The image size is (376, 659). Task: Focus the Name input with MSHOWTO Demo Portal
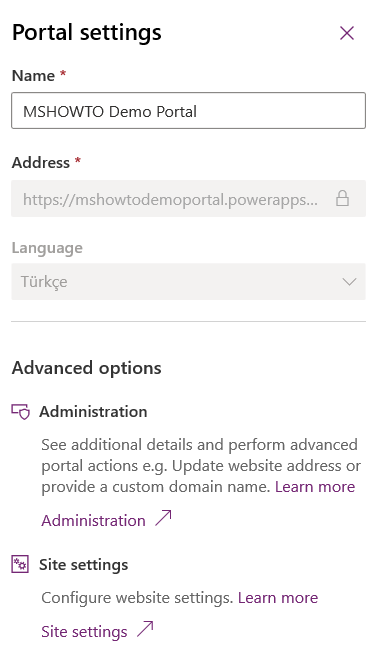[188, 111]
